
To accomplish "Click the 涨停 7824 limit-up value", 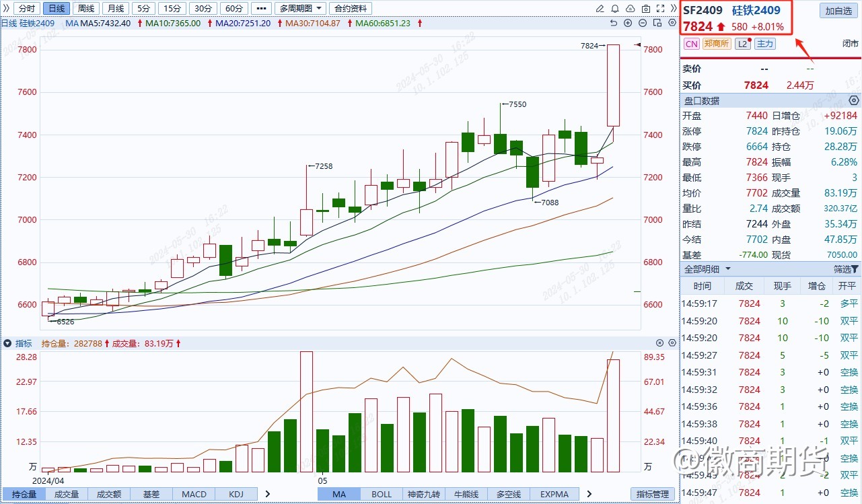I will pyautogui.click(x=756, y=131).
